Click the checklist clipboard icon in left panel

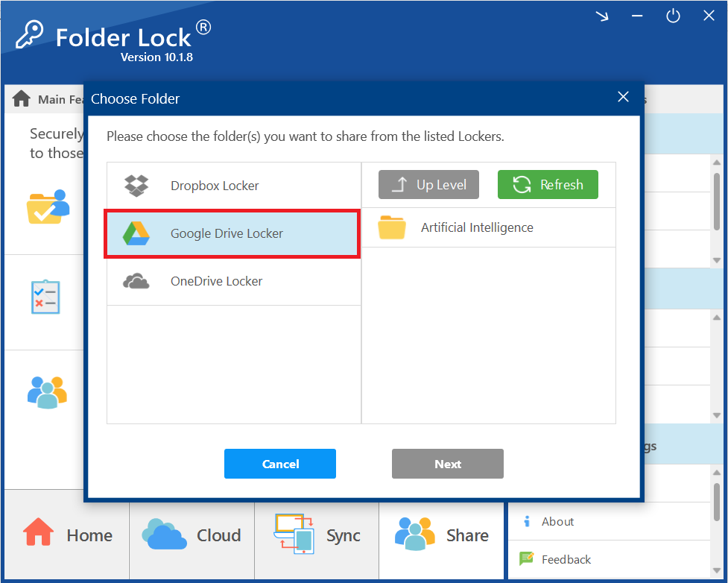45,297
